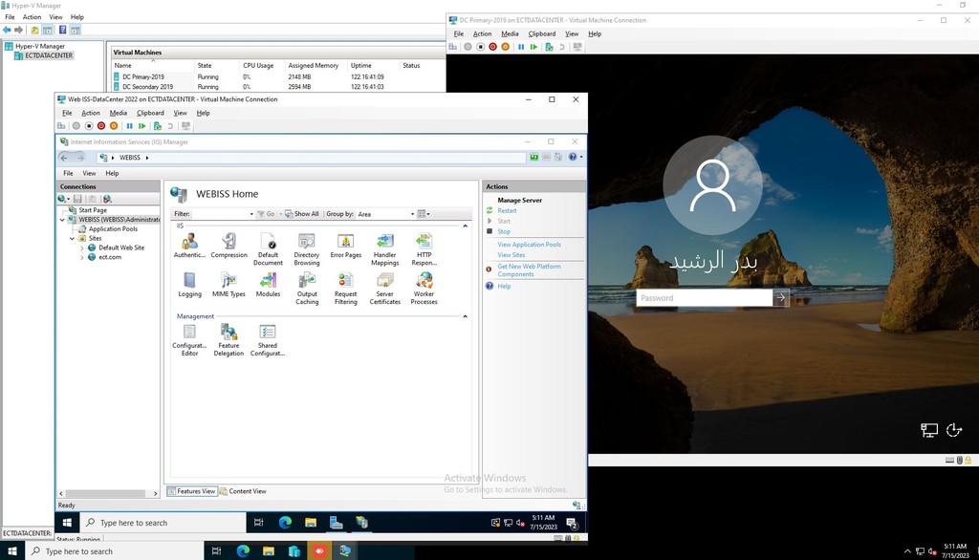The width and height of the screenshot is (979, 560).
Task: Click the IIS help icon in address bar
Action: (x=573, y=157)
